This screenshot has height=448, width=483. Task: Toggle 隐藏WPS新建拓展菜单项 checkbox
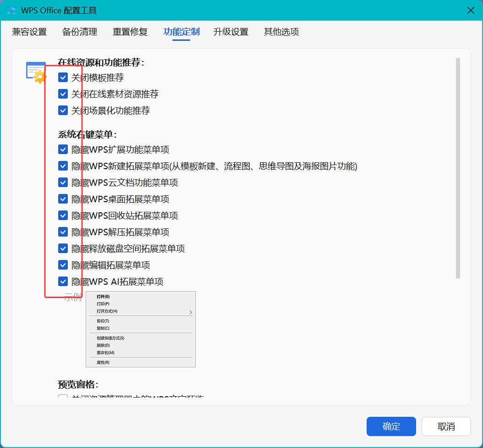tap(63, 166)
